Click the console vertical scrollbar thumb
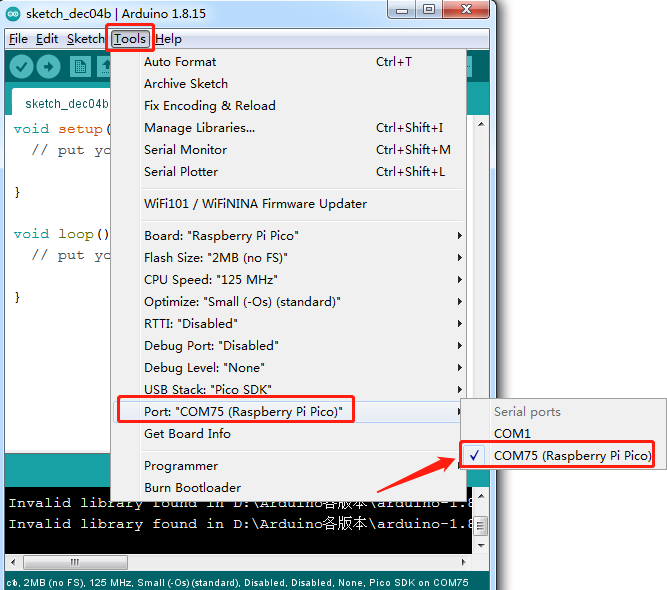Image resolution: width=667 pixels, height=590 pixels. 481,526
